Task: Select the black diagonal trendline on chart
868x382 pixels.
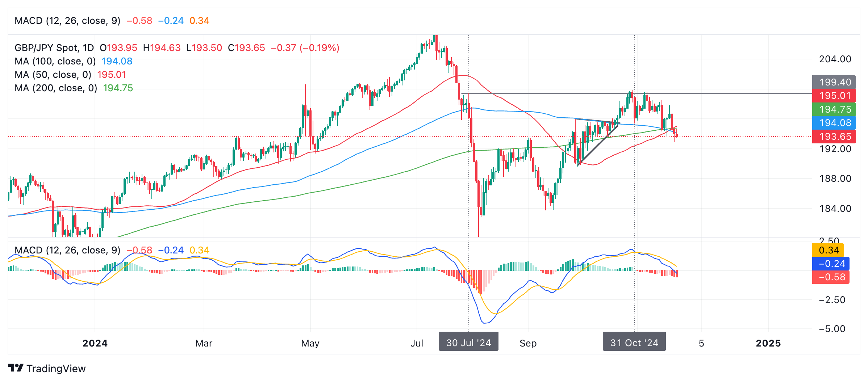Action: [x=598, y=145]
